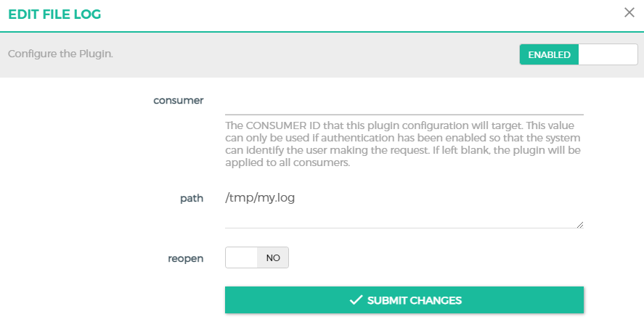Click the CONSUMER ID help description
644x330 pixels.
click(x=404, y=144)
